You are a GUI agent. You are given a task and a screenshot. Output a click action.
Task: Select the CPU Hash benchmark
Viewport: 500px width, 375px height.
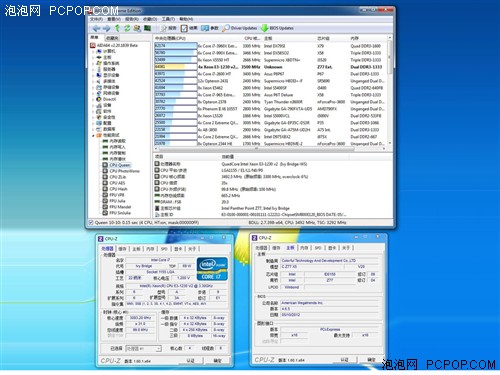click(x=115, y=189)
